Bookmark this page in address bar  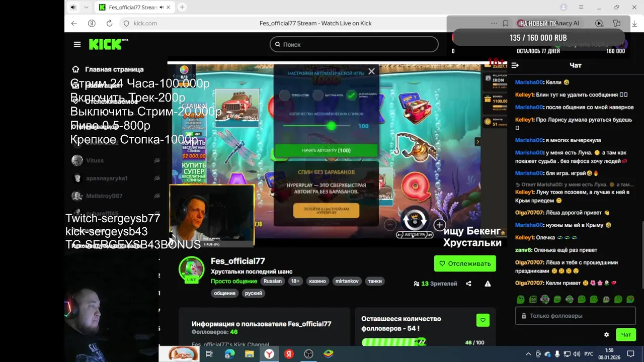pos(506,23)
